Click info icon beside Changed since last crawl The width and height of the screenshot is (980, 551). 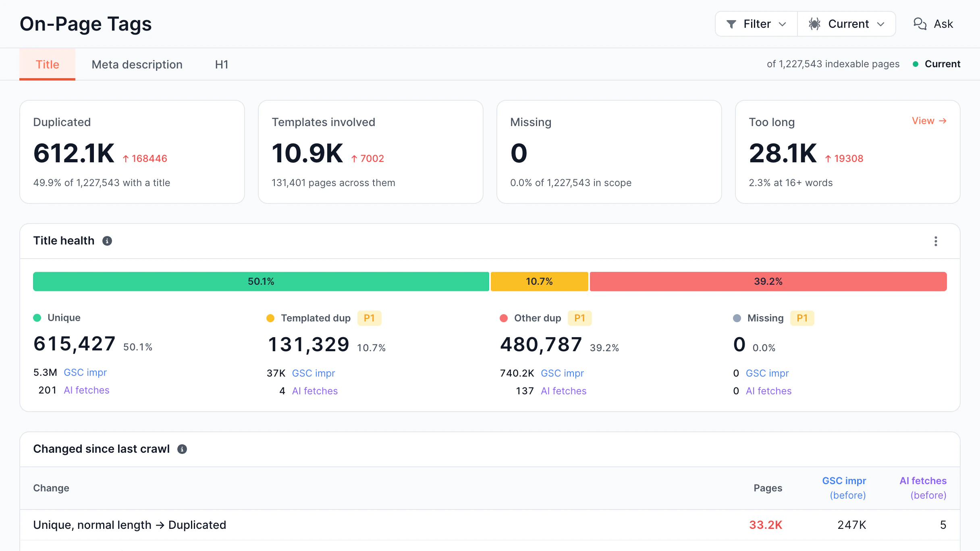[182, 449]
